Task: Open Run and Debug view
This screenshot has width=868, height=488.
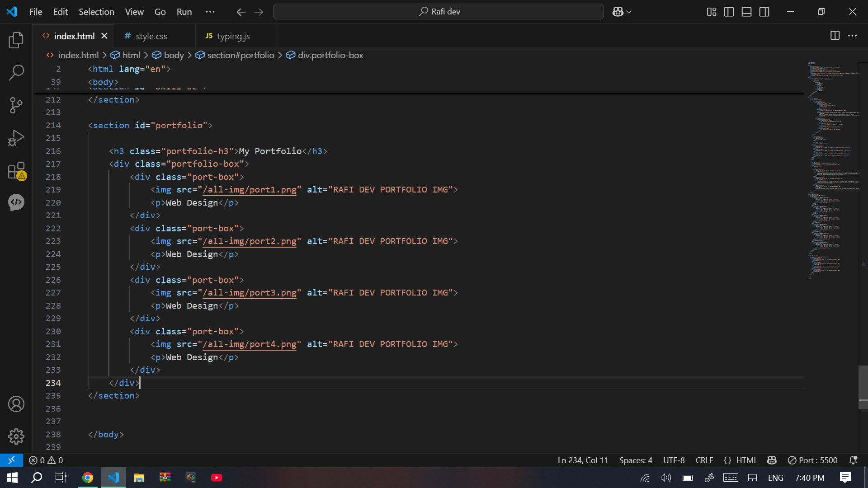Action: [16, 138]
